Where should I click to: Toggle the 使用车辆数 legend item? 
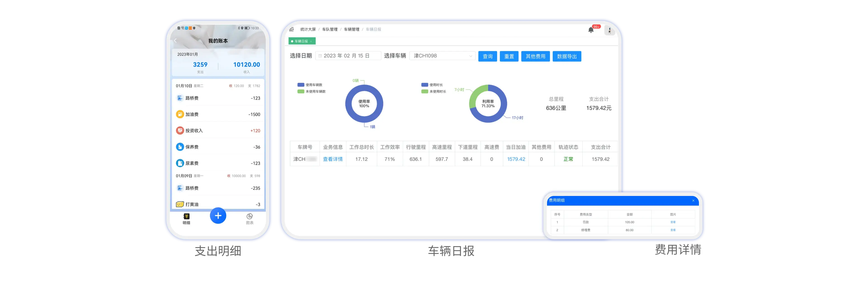[310, 85]
